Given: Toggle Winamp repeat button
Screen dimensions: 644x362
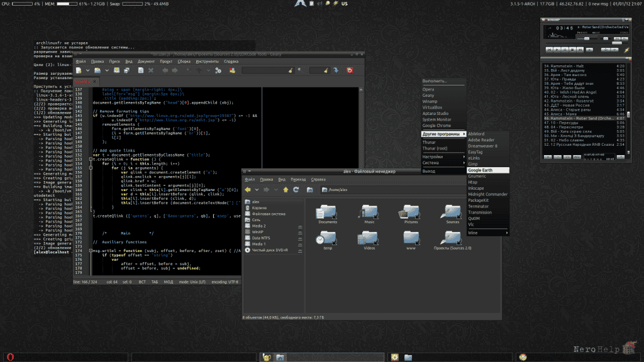Looking at the screenshot, I should pos(614,50).
